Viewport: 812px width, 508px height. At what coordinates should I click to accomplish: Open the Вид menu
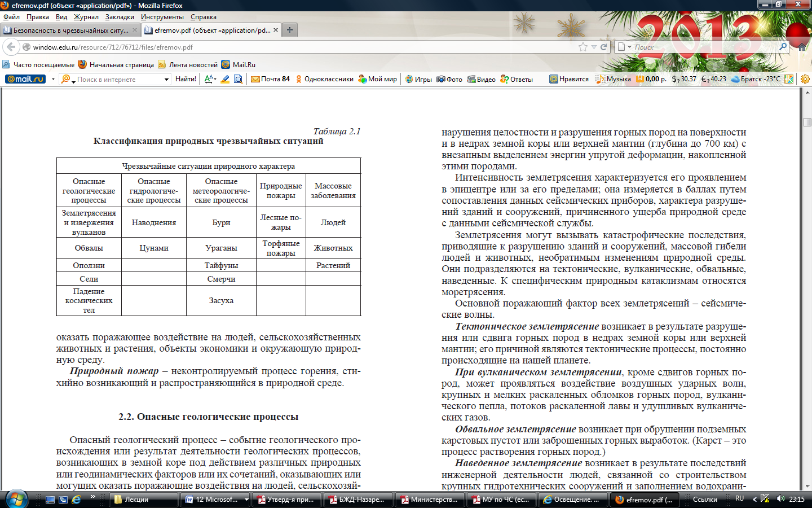pos(61,17)
